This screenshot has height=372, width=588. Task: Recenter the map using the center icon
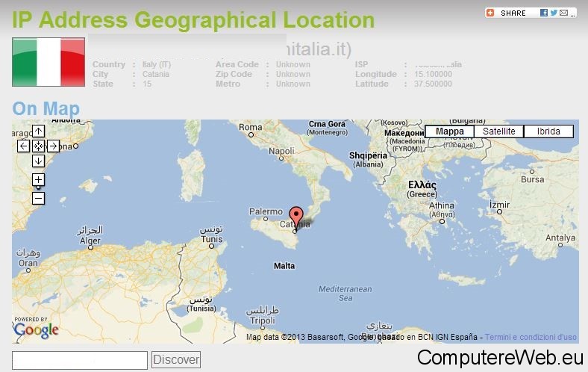pos(38,146)
